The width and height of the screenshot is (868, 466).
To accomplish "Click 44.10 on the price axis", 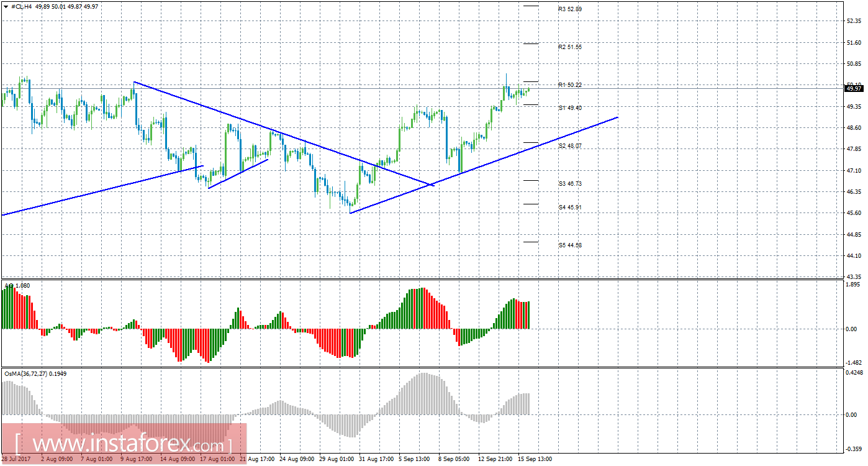I will (x=854, y=256).
